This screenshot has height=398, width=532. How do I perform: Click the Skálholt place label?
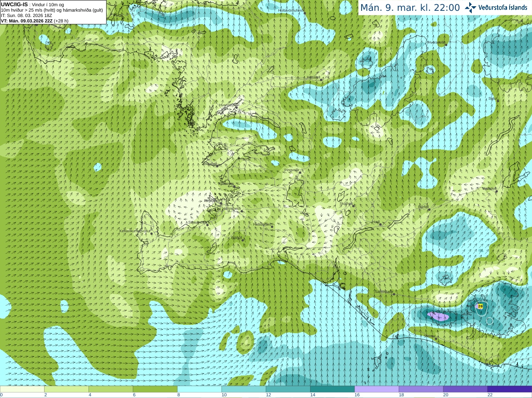coord(346,204)
